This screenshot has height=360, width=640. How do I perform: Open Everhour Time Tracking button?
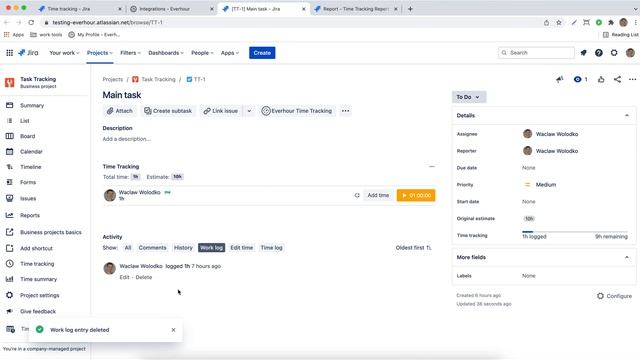point(297,111)
